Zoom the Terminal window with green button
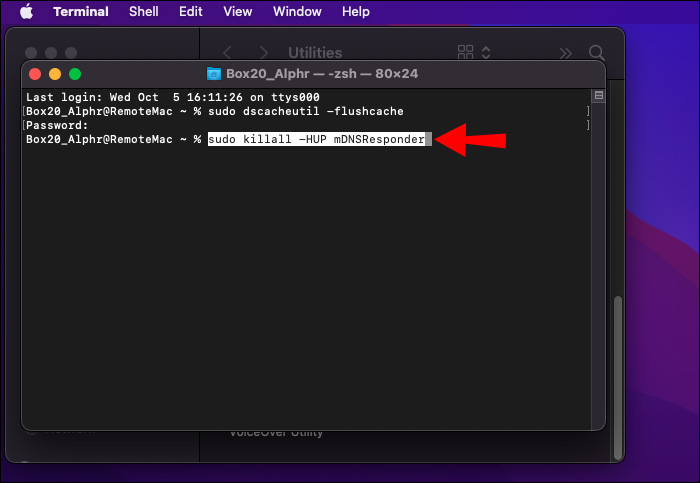The height and width of the screenshot is (483, 700). pyautogui.click(x=75, y=74)
